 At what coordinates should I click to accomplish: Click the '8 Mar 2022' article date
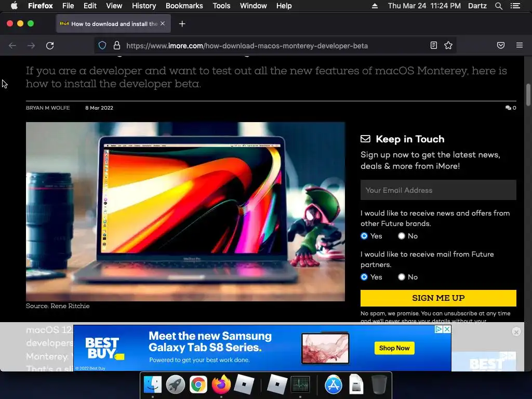pyautogui.click(x=99, y=108)
